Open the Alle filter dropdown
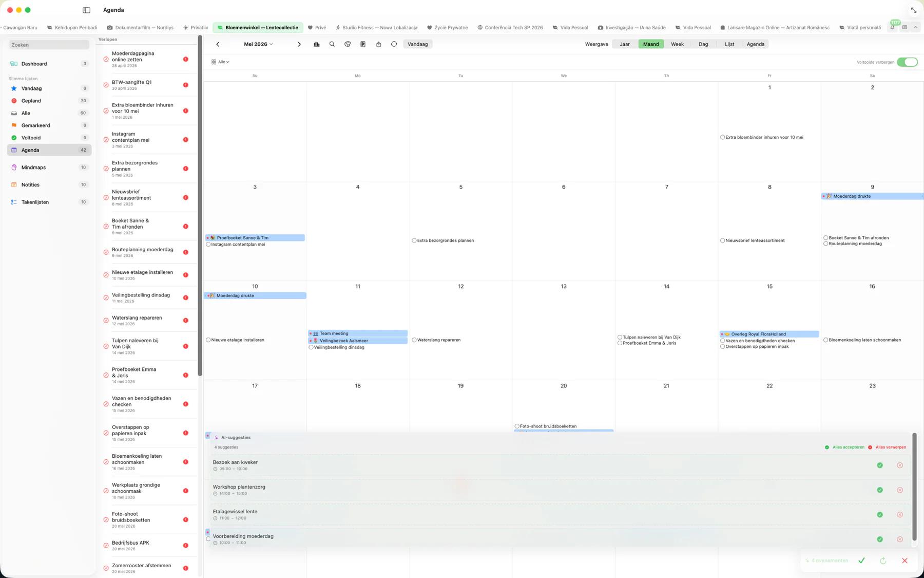The height and width of the screenshot is (578, 924). click(x=220, y=62)
